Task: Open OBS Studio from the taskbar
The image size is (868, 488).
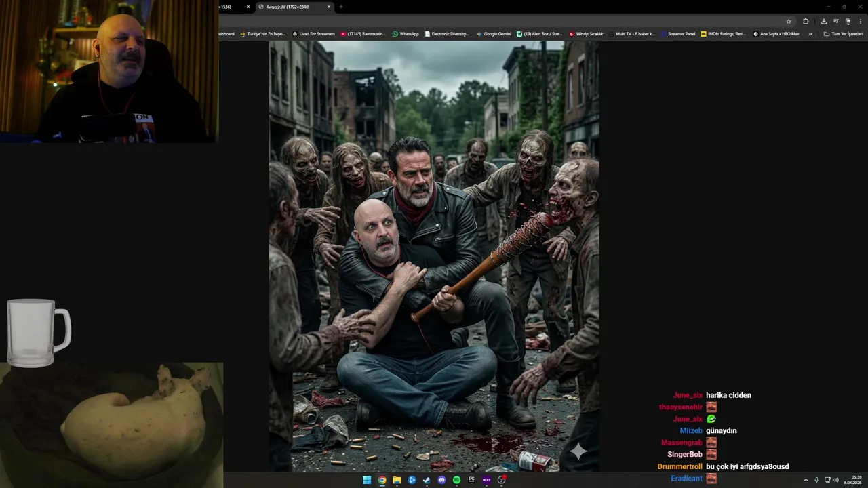Action: coord(502,480)
